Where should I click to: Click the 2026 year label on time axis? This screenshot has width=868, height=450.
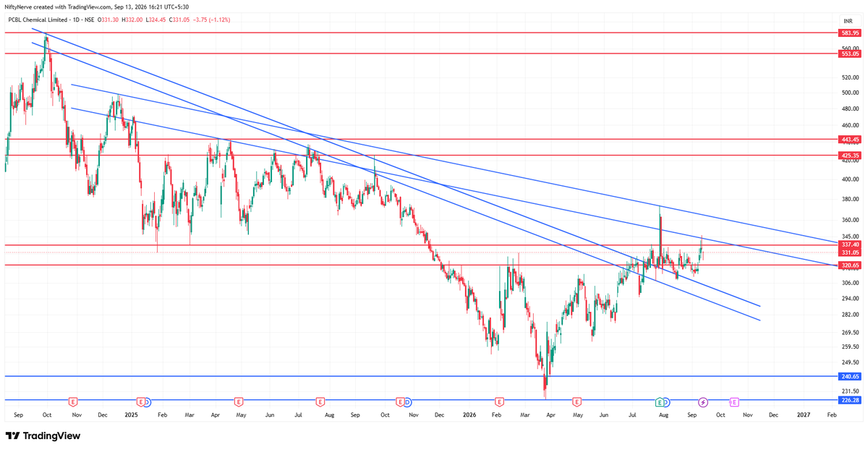click(x=469, y=415)
